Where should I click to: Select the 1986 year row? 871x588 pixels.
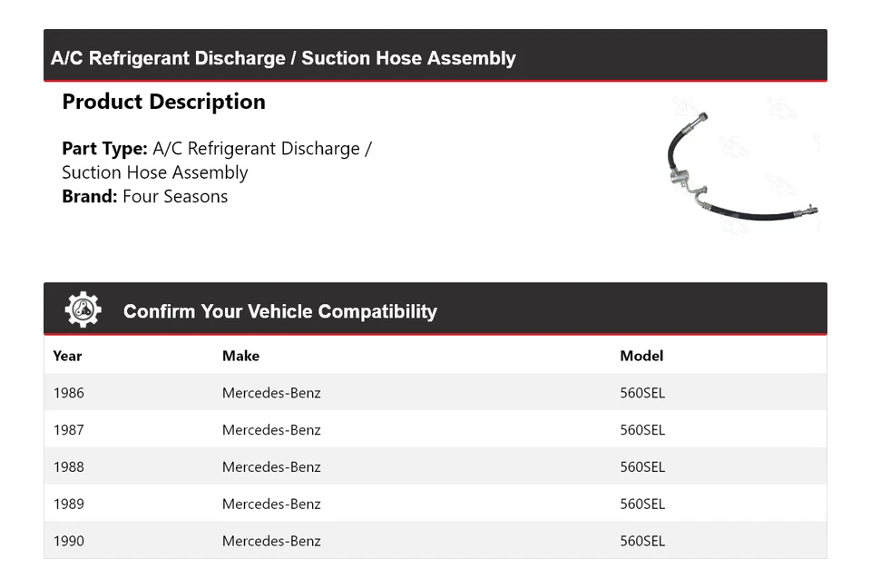click(x=69, y=393)
